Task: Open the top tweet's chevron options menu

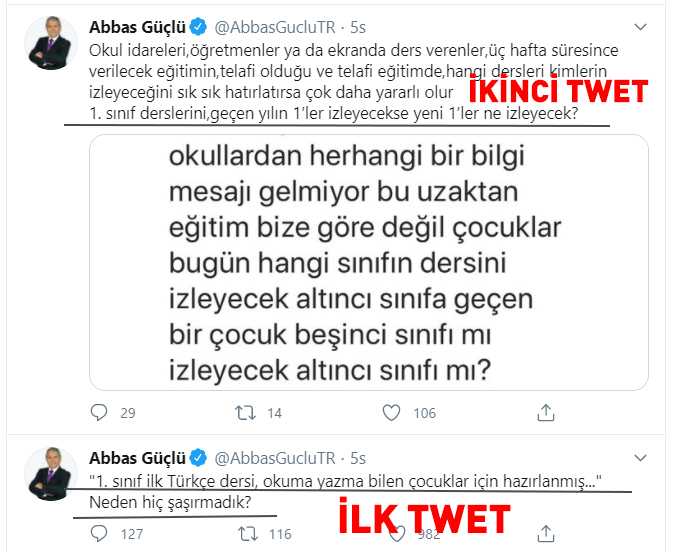Action: click(640, 27)
